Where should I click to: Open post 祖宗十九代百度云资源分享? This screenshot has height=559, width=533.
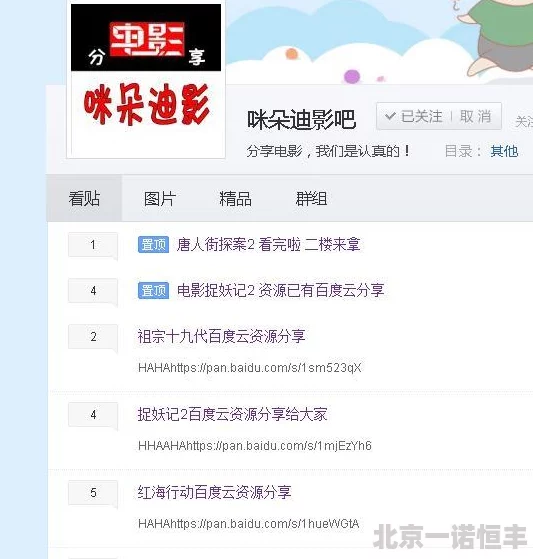coord(221,337)
